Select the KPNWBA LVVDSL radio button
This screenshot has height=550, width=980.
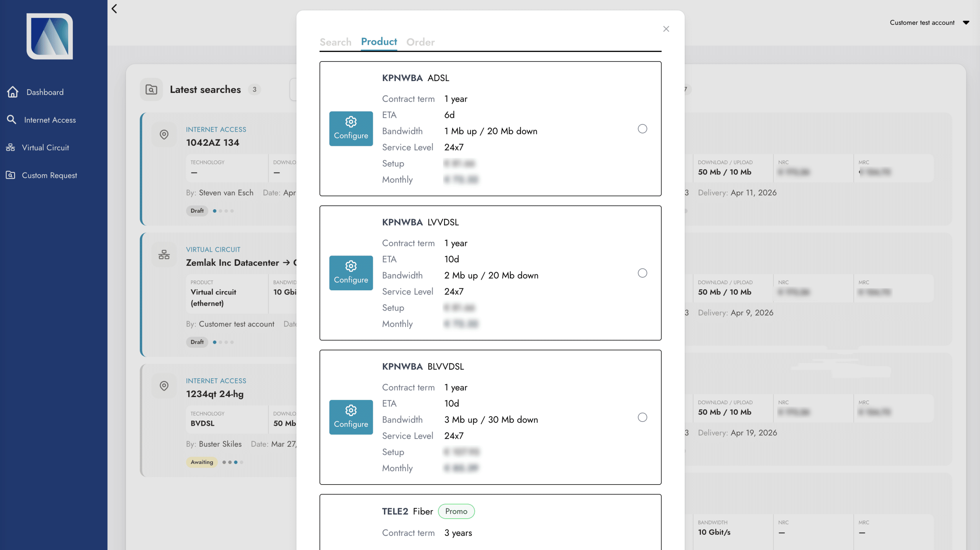tap(642, 273)
